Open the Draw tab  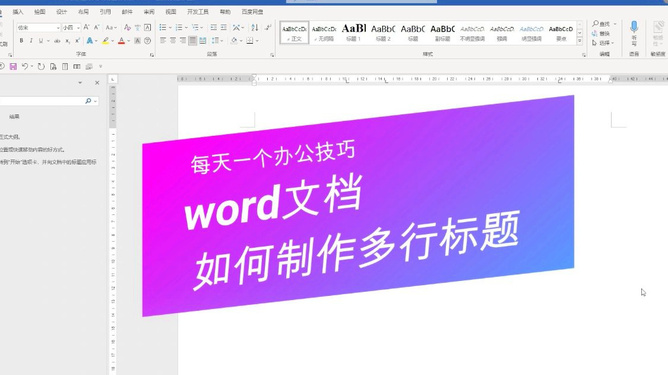click(40, 12)
